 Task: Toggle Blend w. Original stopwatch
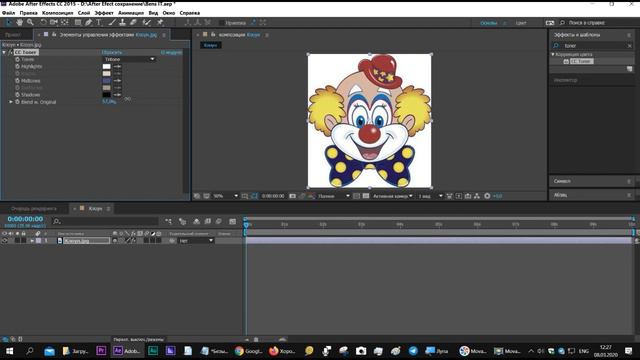tap(18, 102)
